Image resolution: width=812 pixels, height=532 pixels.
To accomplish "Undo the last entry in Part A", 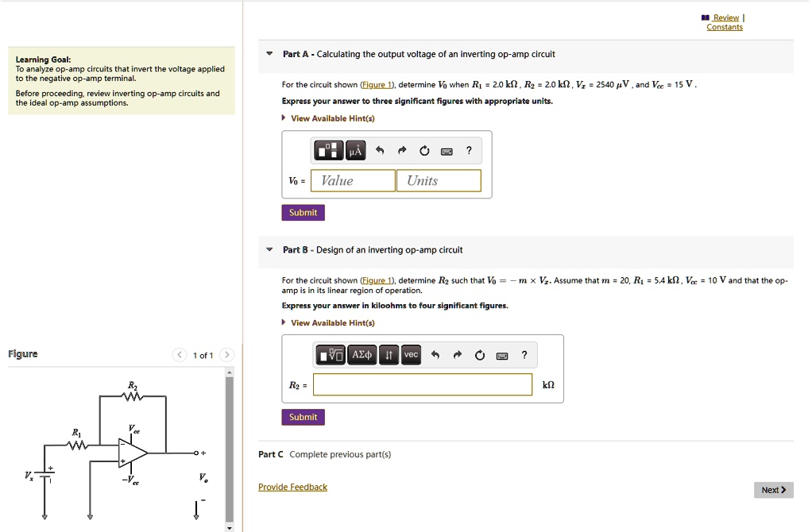I will pos(379,150).
